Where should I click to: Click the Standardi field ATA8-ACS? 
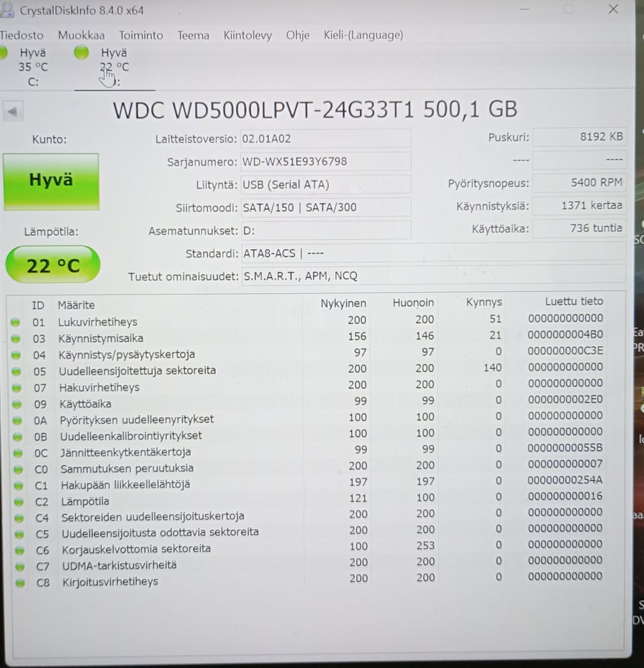pyautogui.click(x=433, y=253)
